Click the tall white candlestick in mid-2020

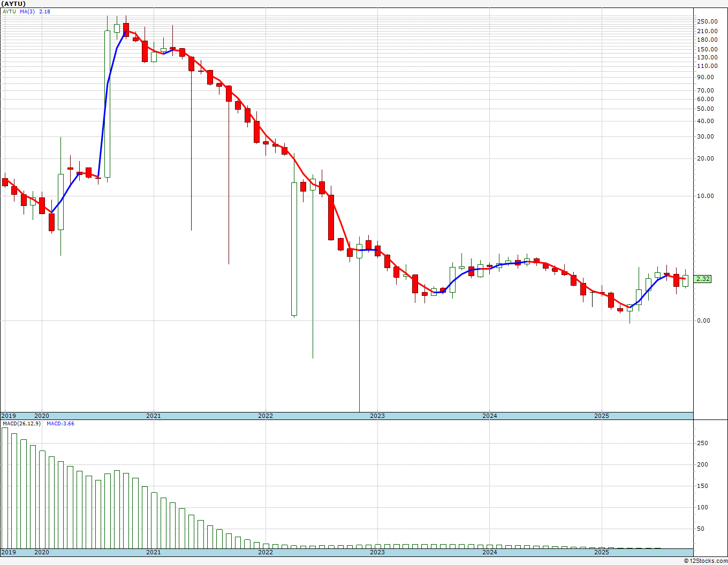(x=107, y=104)
